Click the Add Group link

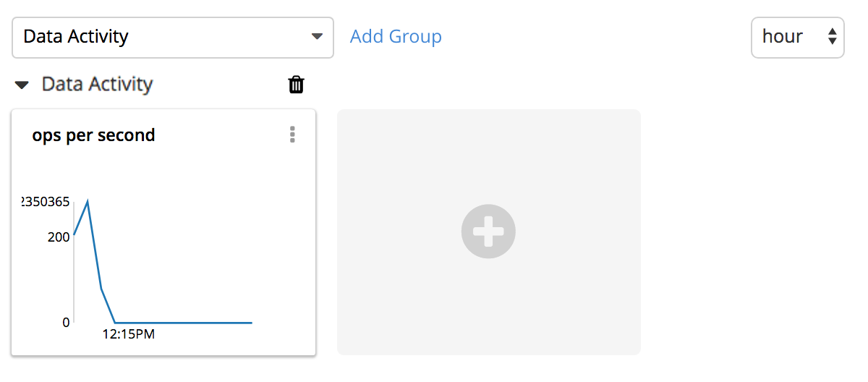(x=396, y=36)
